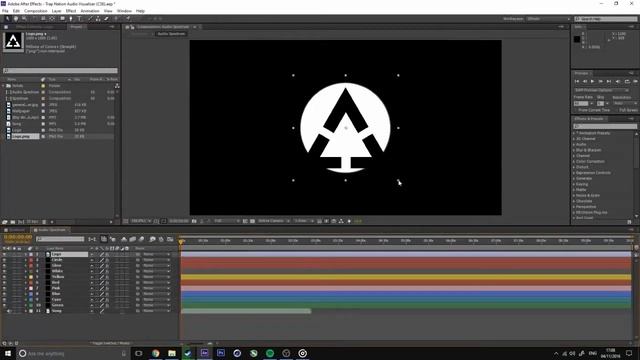Play the composition preview
This screenshot has width=640, height=360.
click(x=592, y=81)
